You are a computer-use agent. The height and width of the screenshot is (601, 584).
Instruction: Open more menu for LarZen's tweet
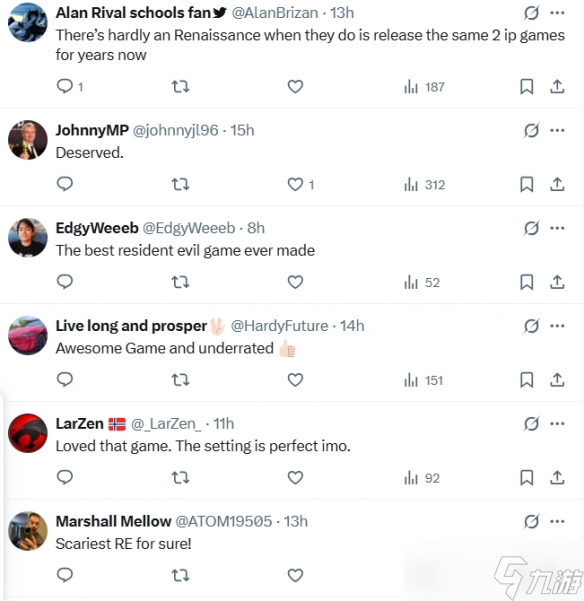tap(557, 424)
